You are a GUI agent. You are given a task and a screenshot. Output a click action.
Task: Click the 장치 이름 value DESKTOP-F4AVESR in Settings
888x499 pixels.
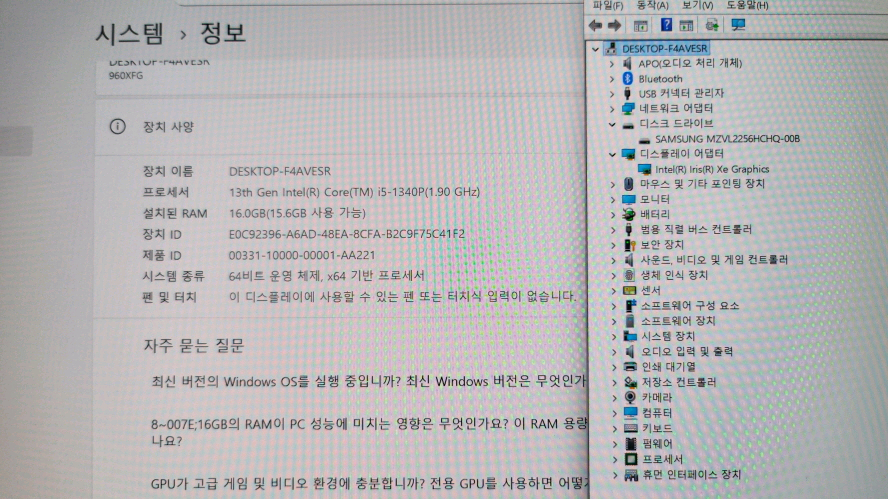(280, 171)
